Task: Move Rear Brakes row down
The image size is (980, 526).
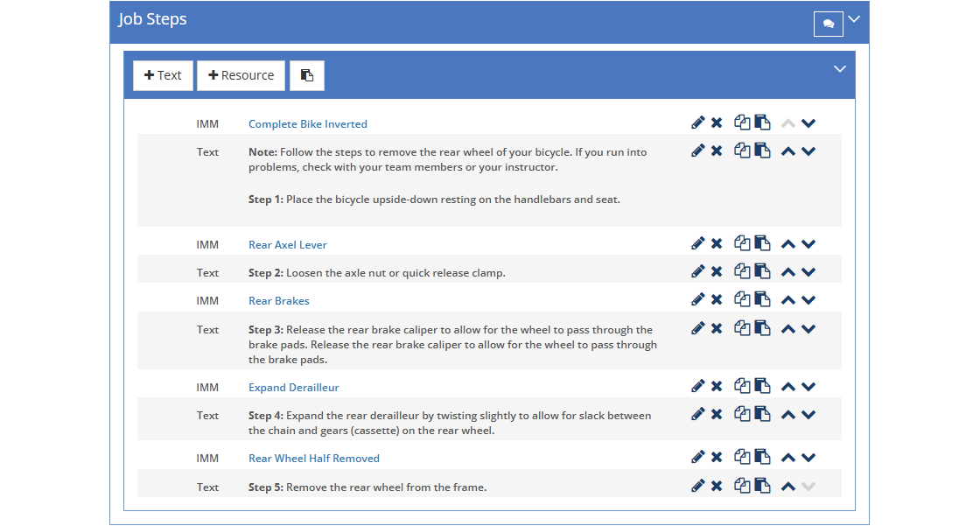Action: click(808, 300)
